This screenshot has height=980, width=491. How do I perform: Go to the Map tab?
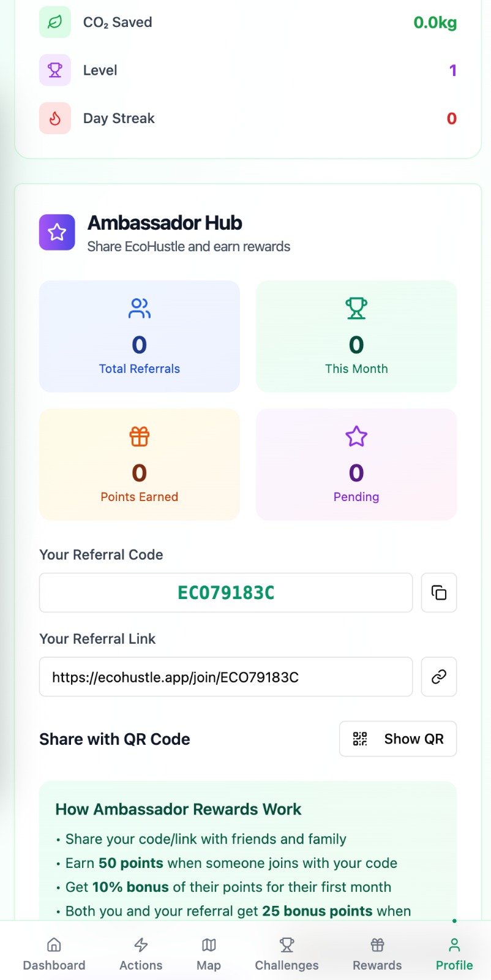pos(209,954)
